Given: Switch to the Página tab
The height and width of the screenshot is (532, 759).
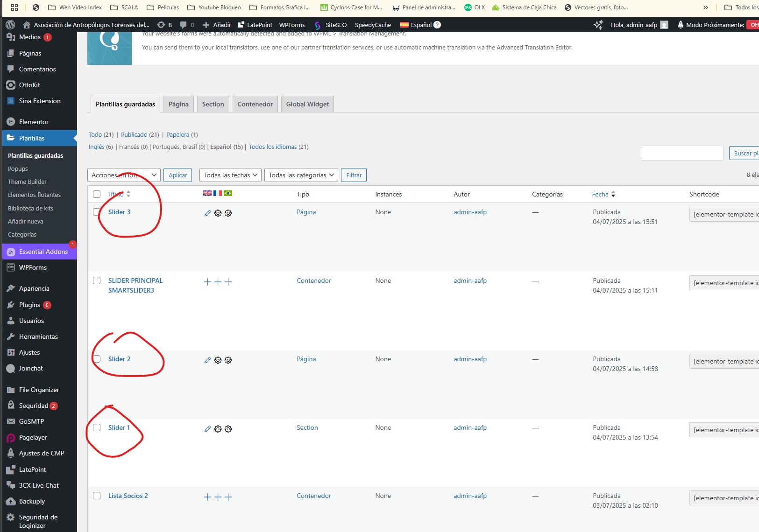Looking at the screenshot, I should [178, 104].
